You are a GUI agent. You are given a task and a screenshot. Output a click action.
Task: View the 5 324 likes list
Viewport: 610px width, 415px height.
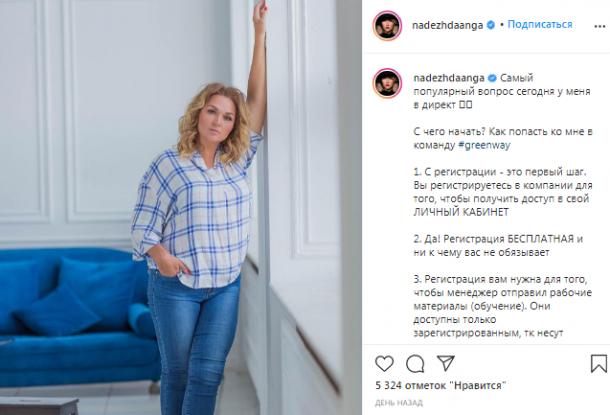(441, 385)
